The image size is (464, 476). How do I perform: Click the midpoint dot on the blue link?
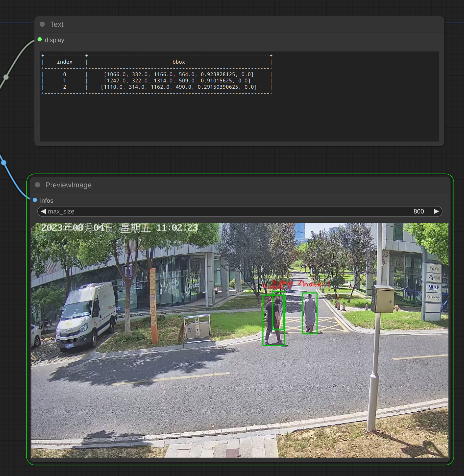[3, 162]
